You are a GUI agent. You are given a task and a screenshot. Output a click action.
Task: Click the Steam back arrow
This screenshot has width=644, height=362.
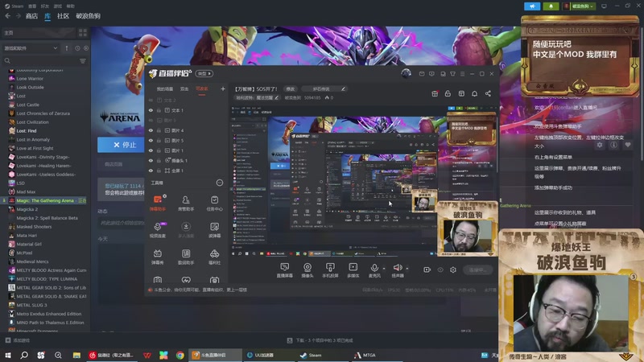pyautogui.click(x=8, y=16)
